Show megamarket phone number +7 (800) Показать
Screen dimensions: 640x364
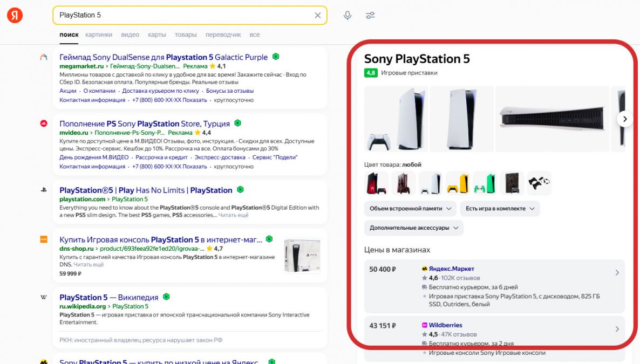pyautogui.click(x=169, y=100)
